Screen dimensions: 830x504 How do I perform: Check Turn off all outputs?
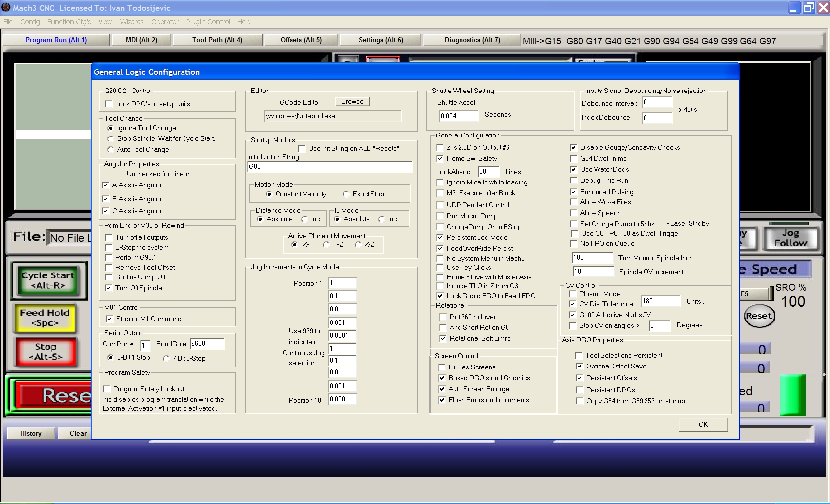click(109, 238)
